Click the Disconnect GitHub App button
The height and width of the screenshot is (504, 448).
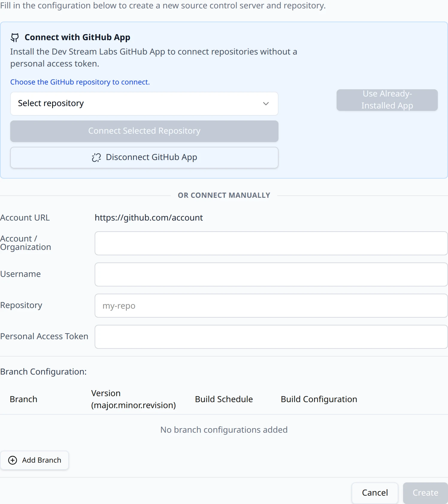144,158
